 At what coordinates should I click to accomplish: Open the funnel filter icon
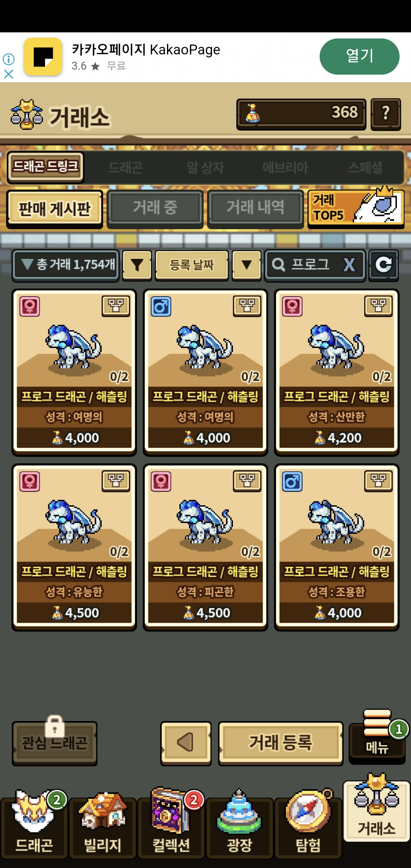[137, 265]
